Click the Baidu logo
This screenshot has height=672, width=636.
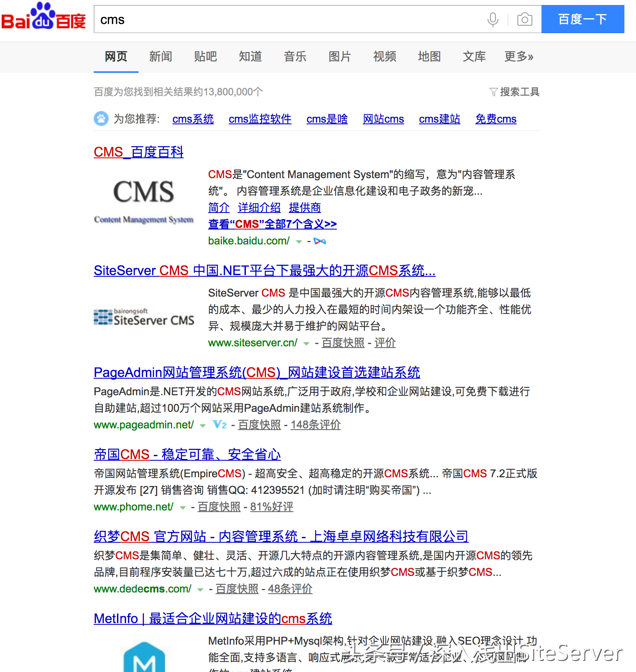click(x=44, y=17)
